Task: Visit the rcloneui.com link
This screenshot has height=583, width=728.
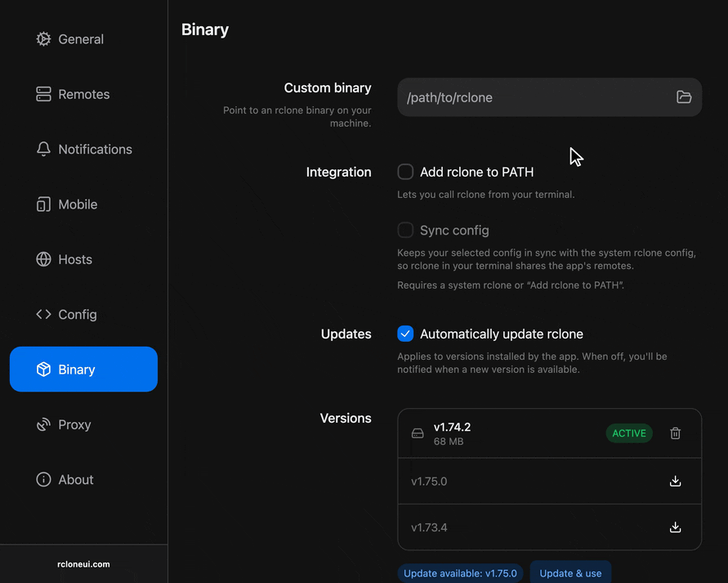Action: (83, 564)
